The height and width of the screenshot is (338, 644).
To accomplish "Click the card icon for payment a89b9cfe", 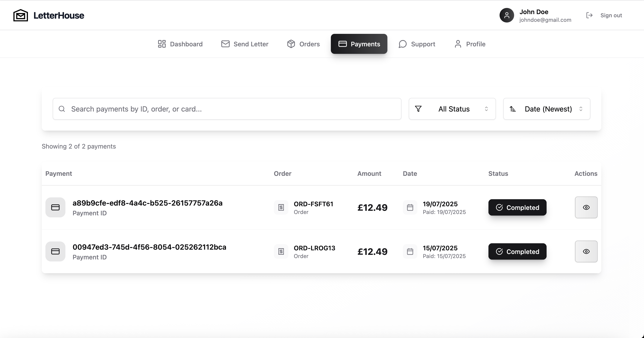I will (x=55, y=207).
